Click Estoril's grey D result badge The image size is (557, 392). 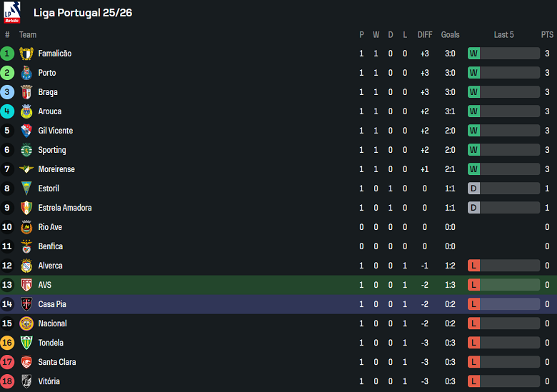tap(473, 189)
